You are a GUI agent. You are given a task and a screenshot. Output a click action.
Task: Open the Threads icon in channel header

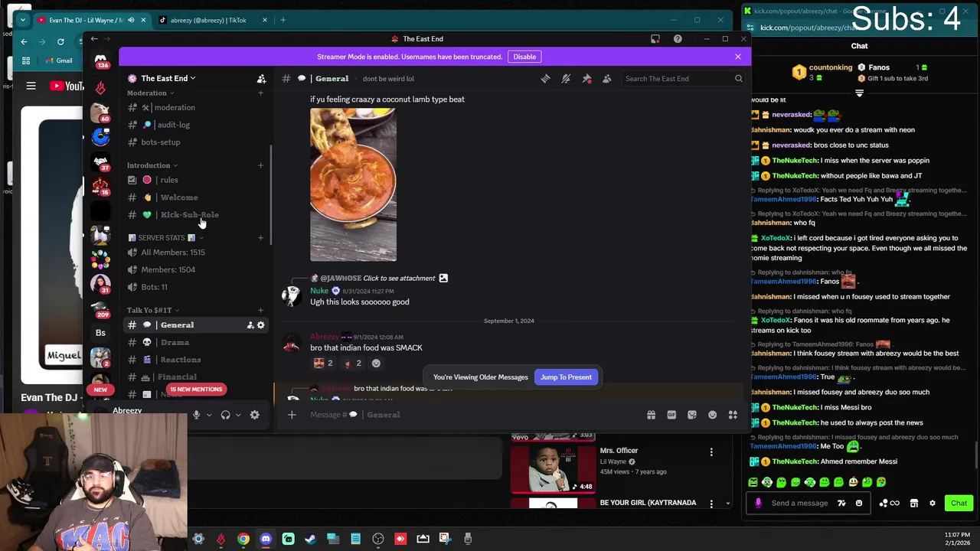point(545,78)
